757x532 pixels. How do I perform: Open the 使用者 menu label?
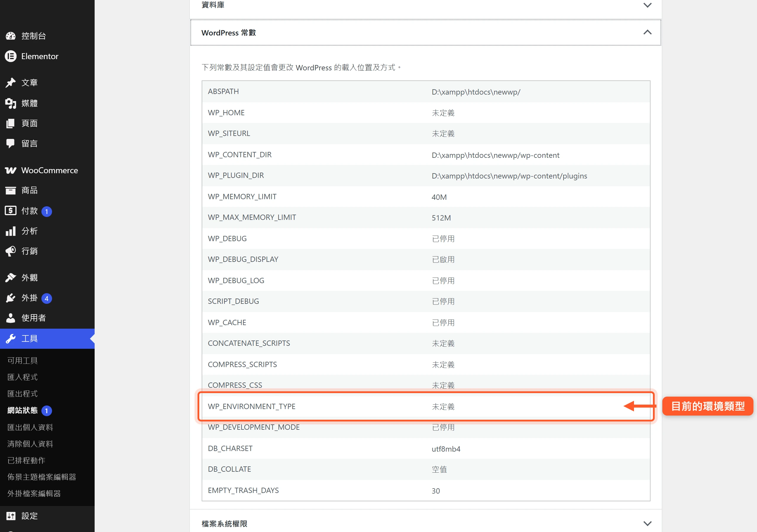click(x=33, y=318)
